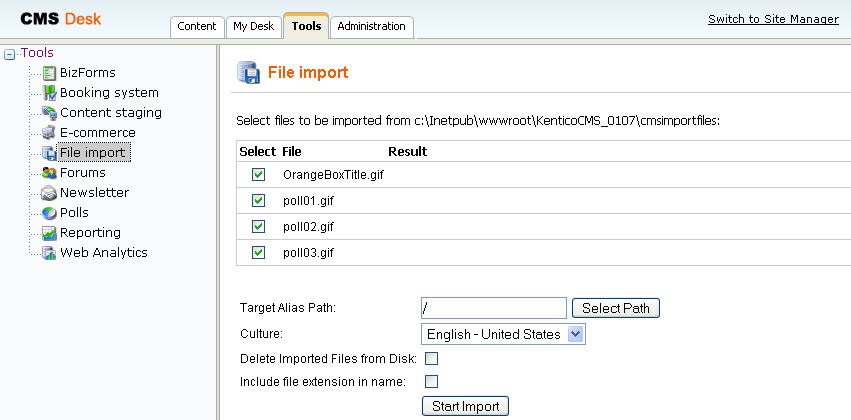Viewport: 851px width, 420px height.
Task: Collapse the Tools tree root
Action: tap(9, 54)
